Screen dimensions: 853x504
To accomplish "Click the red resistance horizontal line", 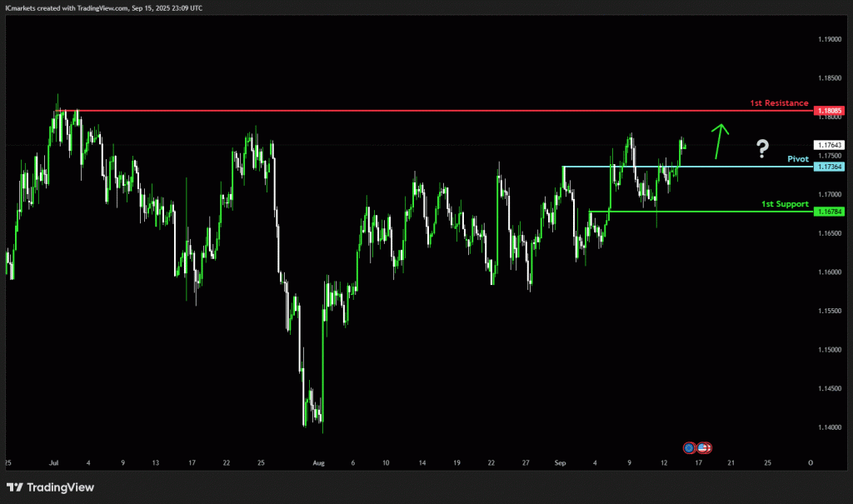I will tap(435, 111).
